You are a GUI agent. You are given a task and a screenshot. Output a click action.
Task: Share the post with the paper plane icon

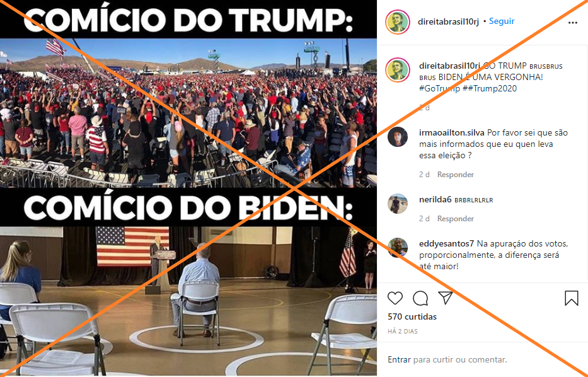click(446, 298)
